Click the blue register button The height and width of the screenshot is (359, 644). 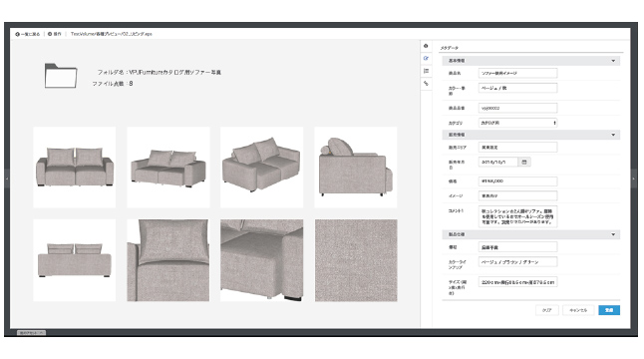point(609,310)
